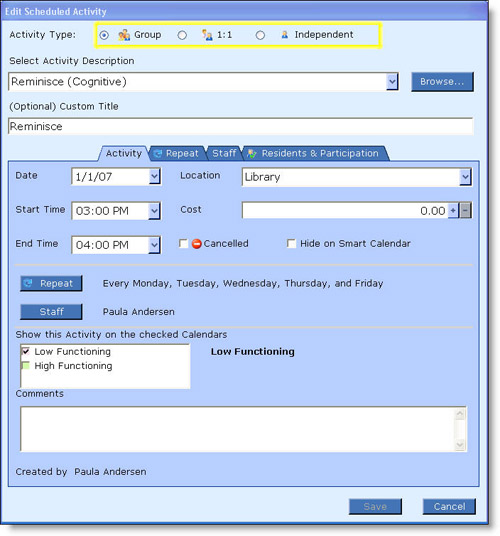The width and height of the screenshot is (500, 536).
Task: Switch to the Staff tab
Action: pyautogui.click(x=224, y=153)
